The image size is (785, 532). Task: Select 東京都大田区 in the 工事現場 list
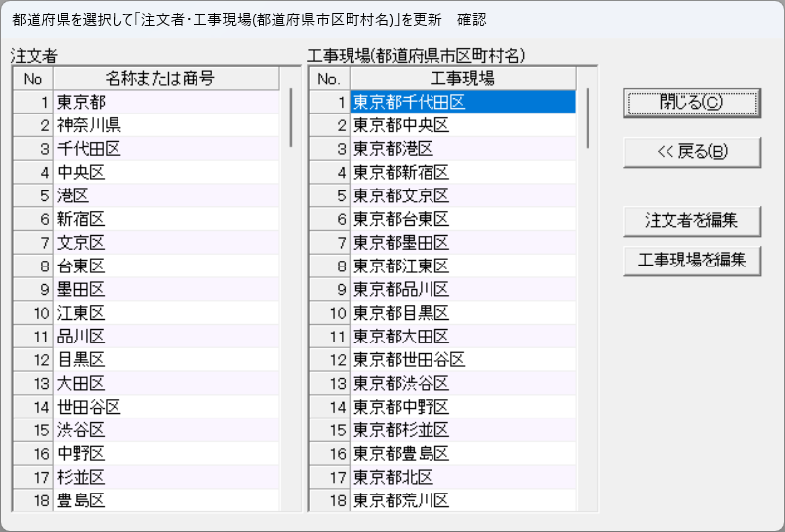click(462, 338)
